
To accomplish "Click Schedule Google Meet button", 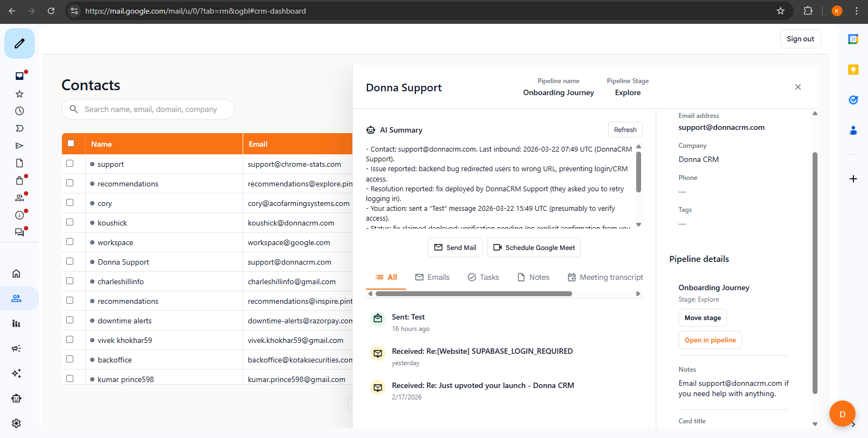I will pos(534,248).
